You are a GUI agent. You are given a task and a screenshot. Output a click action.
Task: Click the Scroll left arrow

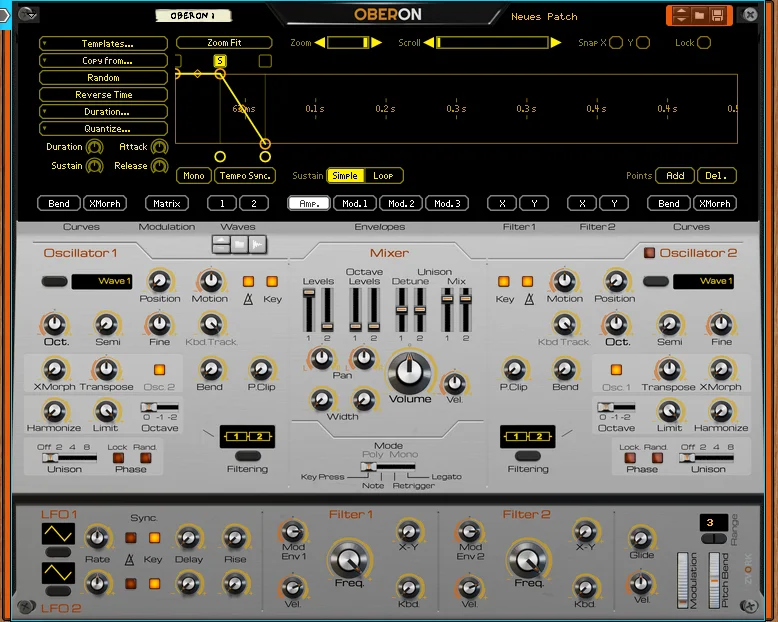(429, 43)
